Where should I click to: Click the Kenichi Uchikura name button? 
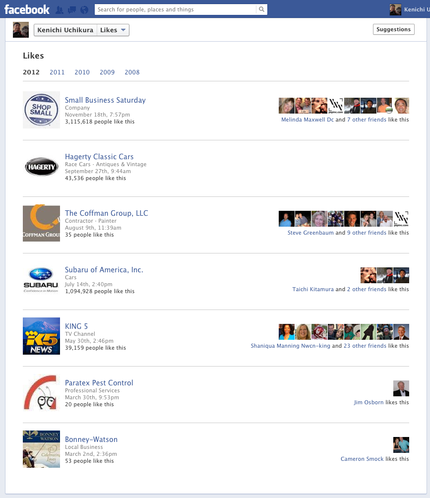pyautogui.click(x=65, y=30)
